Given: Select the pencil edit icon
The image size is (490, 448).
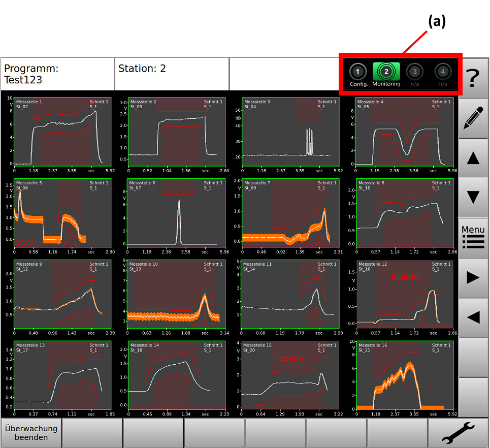Looking at the screenshot, I should pos(473,117).
